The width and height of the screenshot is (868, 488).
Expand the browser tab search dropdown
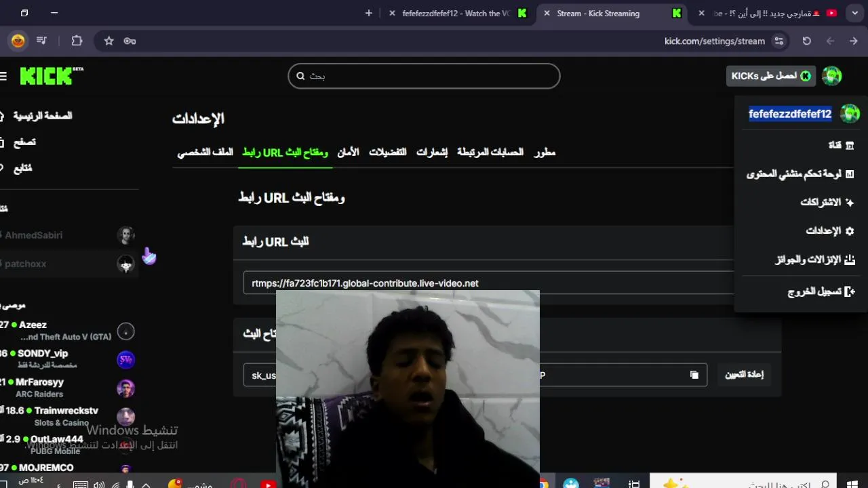click(855, 13)
